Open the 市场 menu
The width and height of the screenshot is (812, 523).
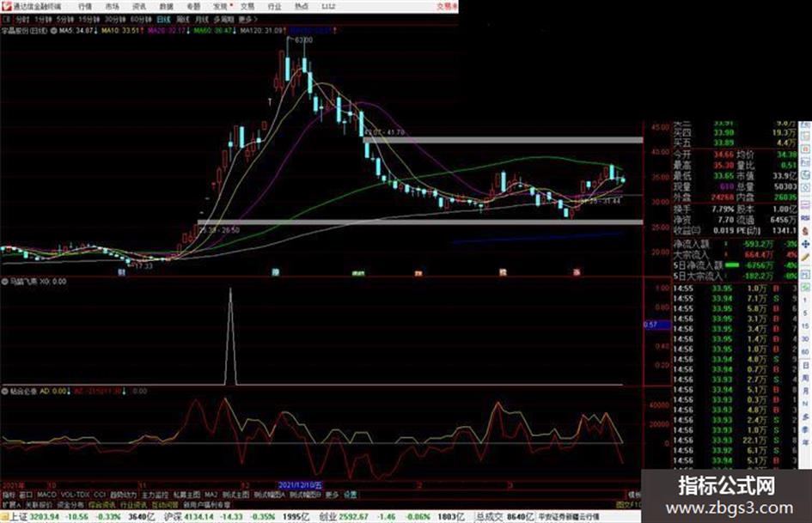[x=112, y=6]
